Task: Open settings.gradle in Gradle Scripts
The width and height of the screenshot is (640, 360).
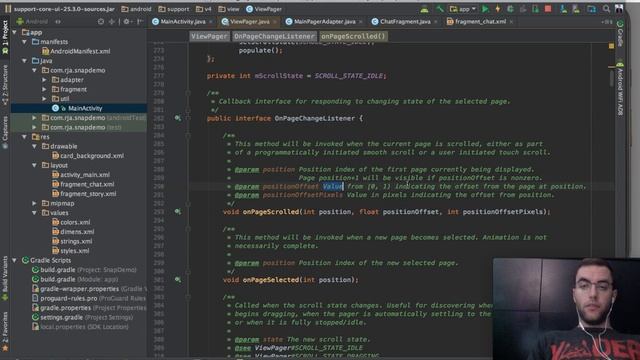Action: click(82, 317)
